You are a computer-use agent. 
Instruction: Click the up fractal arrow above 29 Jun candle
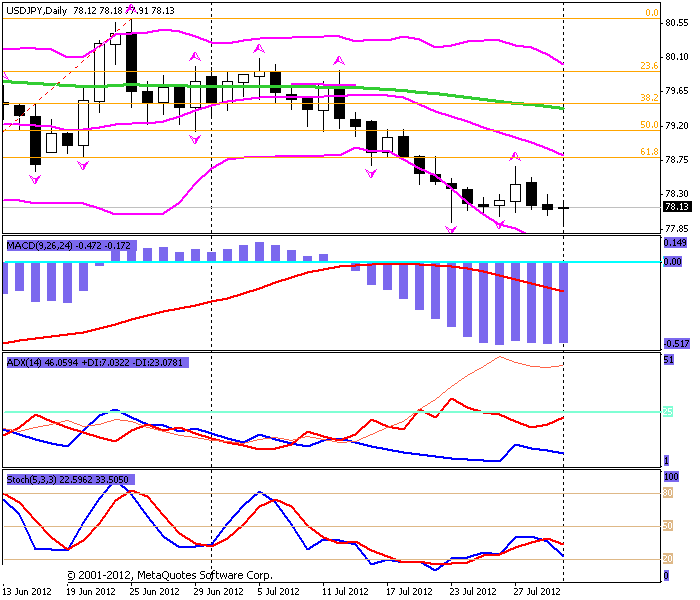tap(195, 57)
